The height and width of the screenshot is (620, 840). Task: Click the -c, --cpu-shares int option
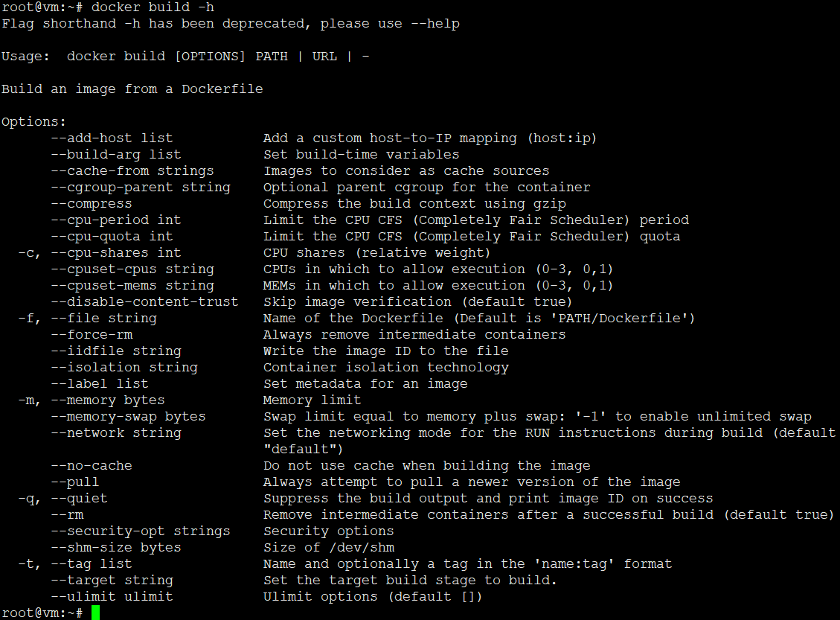pos(100,253)
